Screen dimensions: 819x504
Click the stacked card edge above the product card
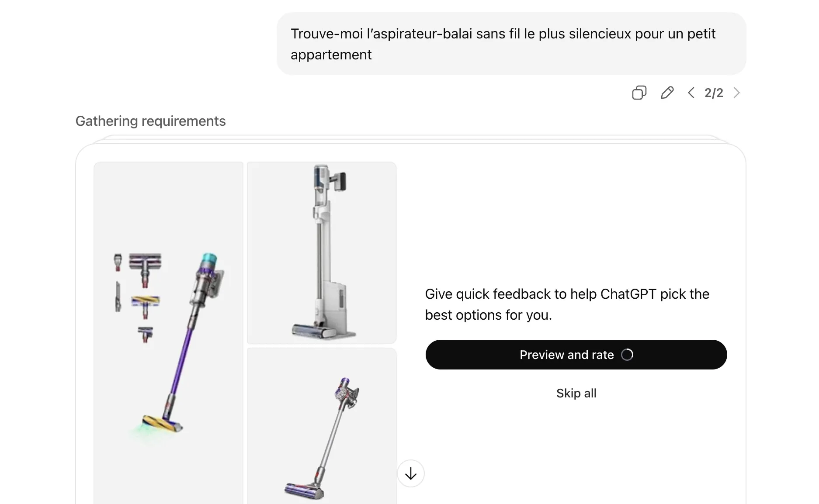click(x=411, y=138)
